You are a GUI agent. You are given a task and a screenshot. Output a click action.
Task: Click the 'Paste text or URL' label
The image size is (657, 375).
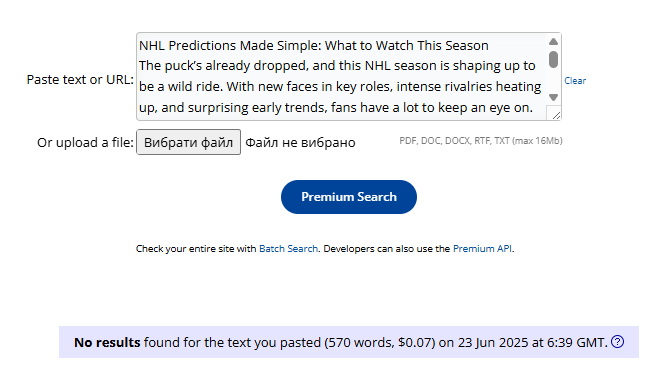tap(80, 79)
